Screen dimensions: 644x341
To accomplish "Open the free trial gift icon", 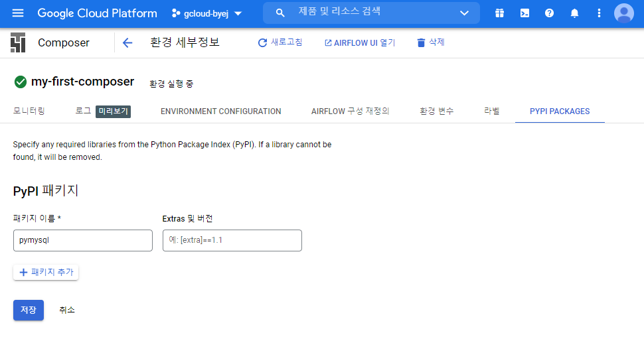I will [x=499, y=13].
